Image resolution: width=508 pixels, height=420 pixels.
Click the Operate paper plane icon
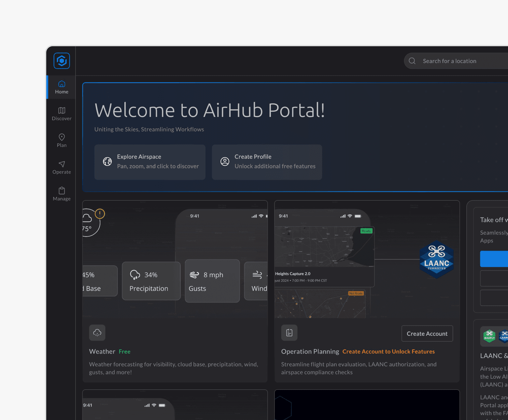click(62, 164)
